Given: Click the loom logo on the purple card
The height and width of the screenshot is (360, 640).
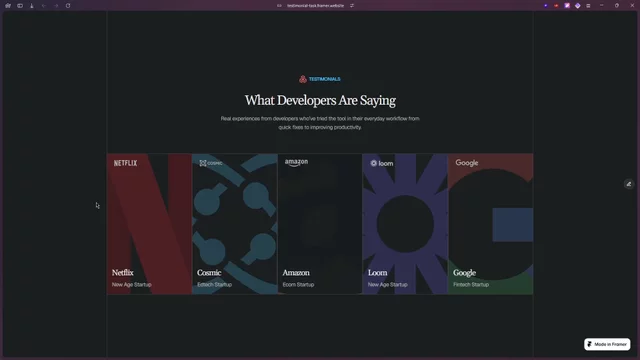Looking at the screenshot, I should coord(382,163).
